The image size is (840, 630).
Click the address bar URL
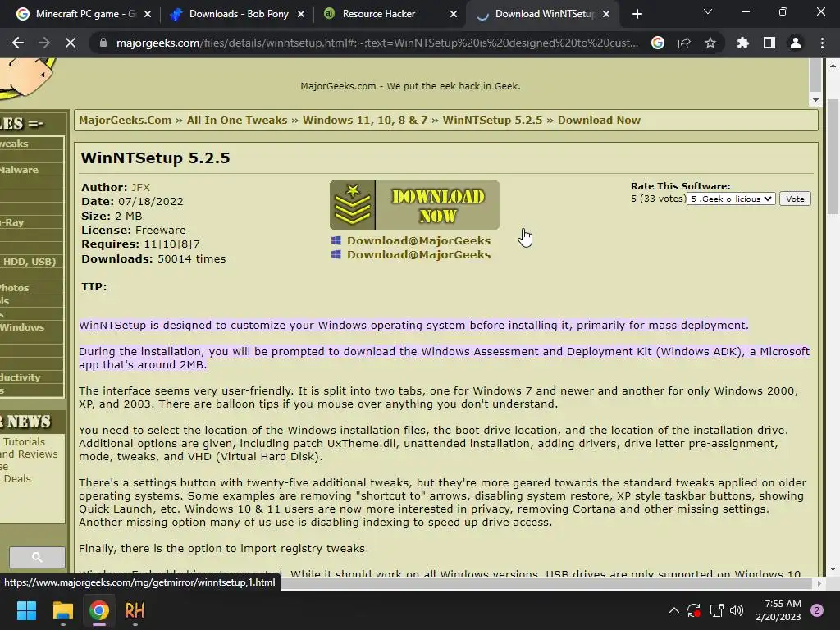tap(377, 43)
